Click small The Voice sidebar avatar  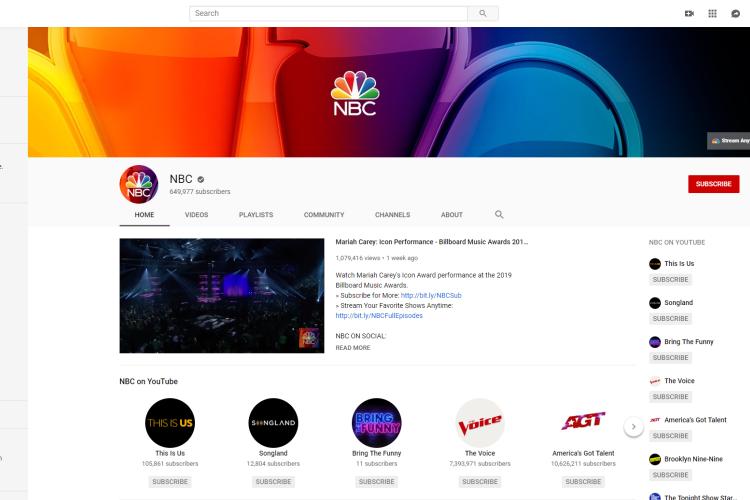(x=655, y=381)
